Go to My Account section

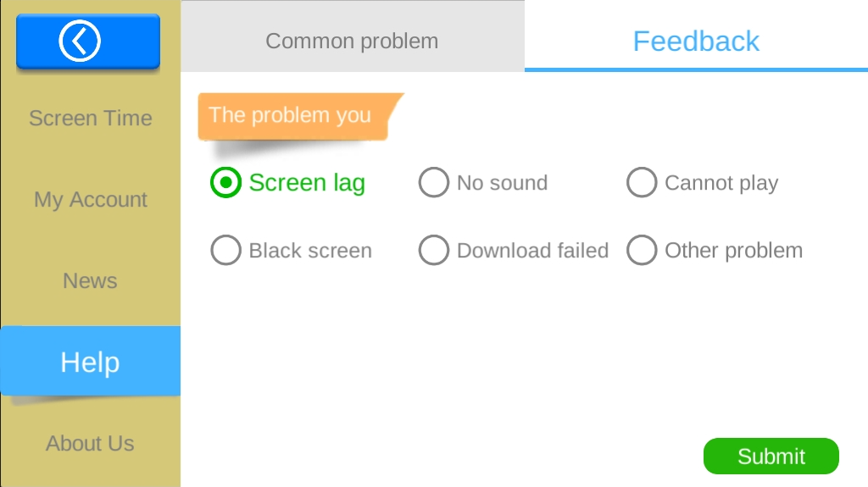[90, 199]
